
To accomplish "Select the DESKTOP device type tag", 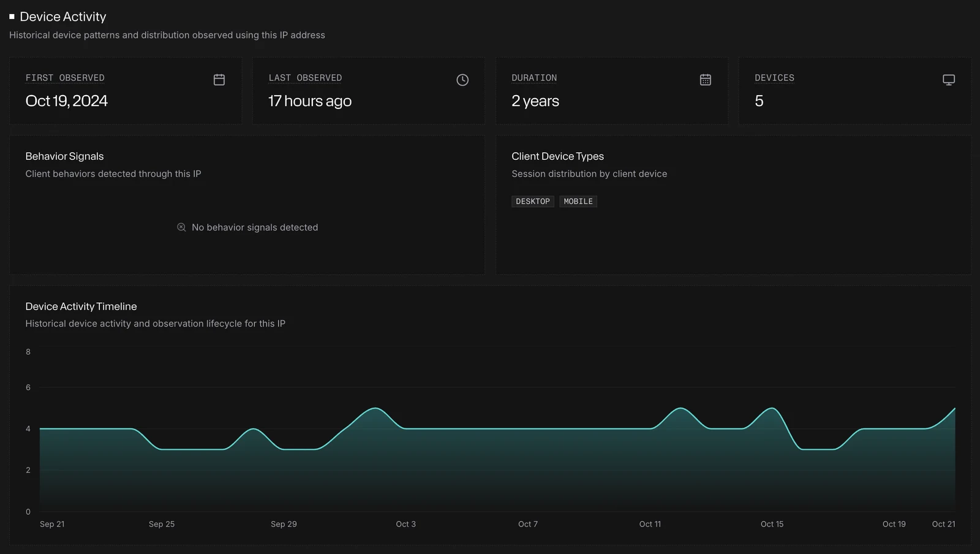I will [533, 202].
